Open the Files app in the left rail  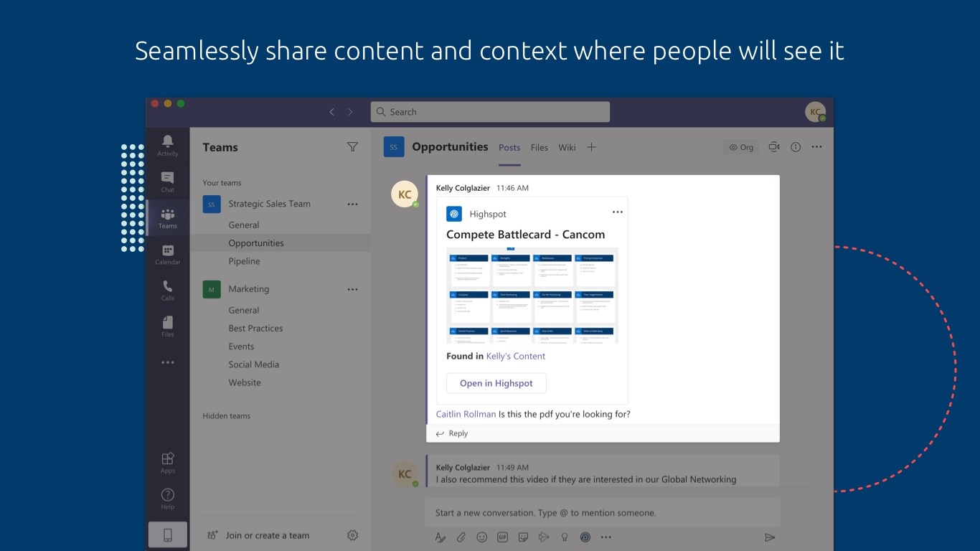167,322
